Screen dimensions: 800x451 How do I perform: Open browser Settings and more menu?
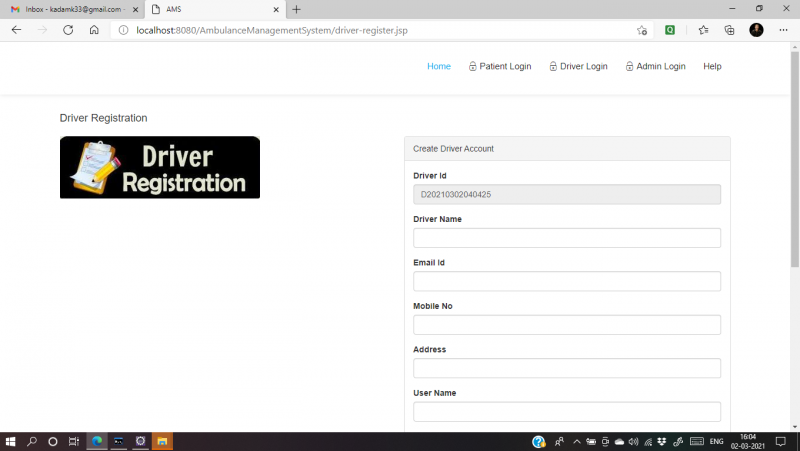pyautogui.click(x=783, y=30)
